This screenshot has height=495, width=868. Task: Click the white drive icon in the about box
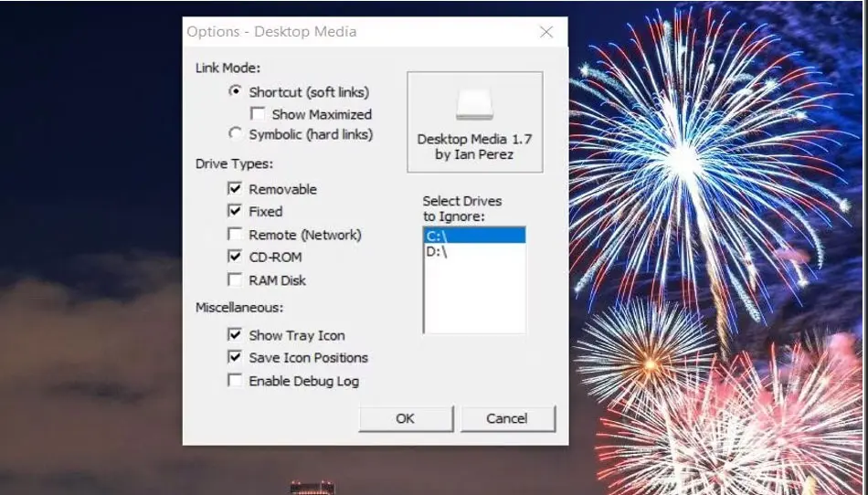point(474,104)
